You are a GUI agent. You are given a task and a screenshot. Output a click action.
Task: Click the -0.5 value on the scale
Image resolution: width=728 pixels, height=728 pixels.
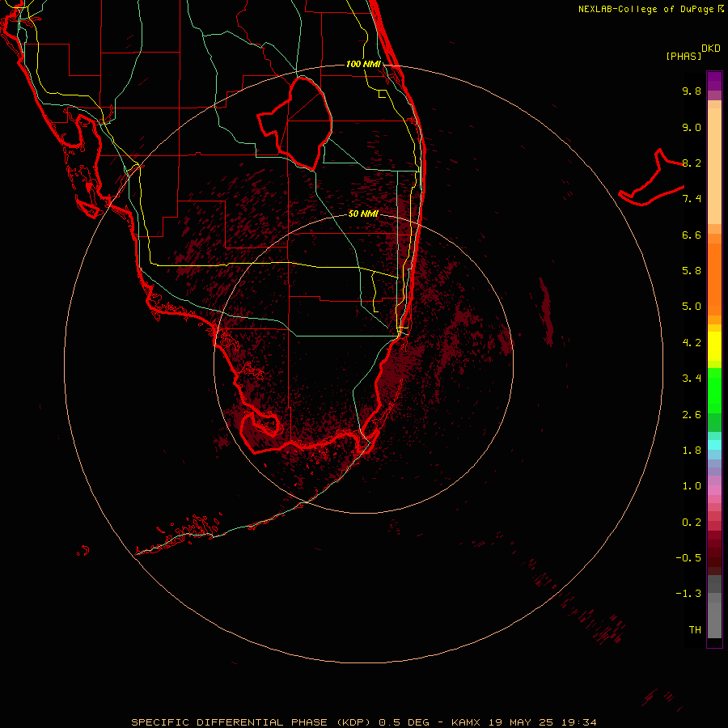click(688, 558)
